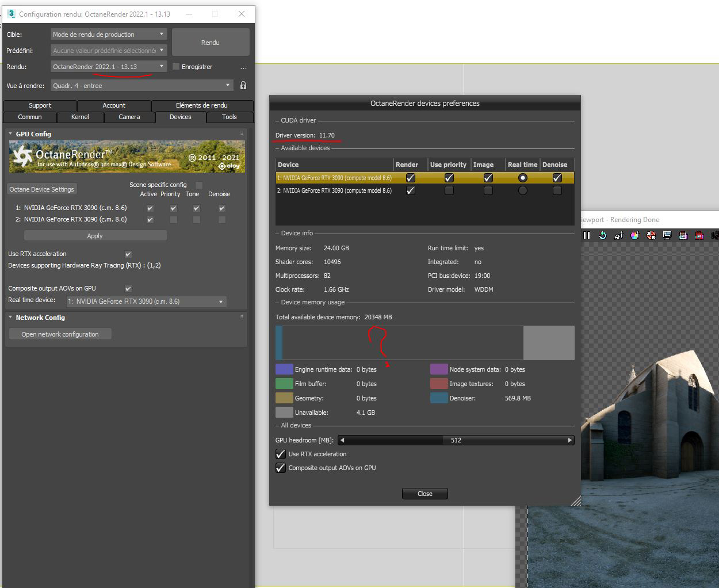
Task: Select the Devices tab
Action: tap(181, 117)
